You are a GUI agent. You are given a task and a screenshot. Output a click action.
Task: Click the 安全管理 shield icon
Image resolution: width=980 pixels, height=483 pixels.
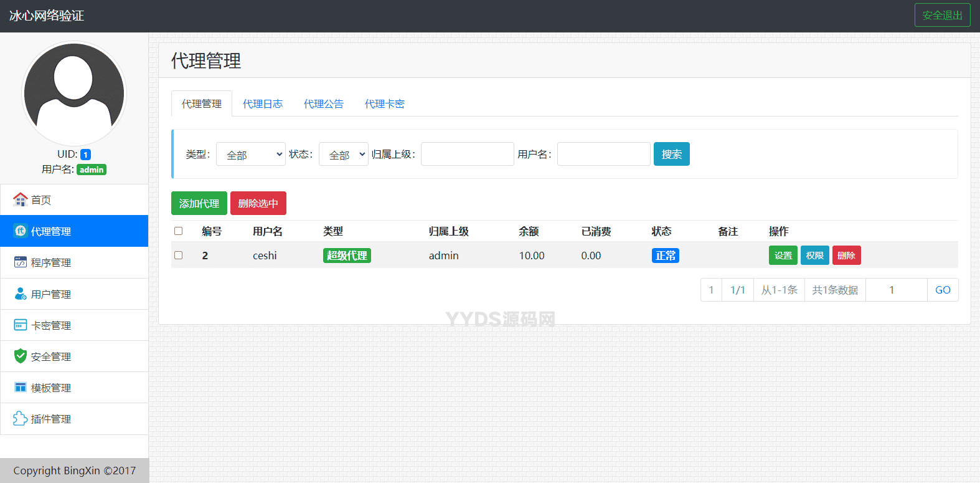click(21, 356)
